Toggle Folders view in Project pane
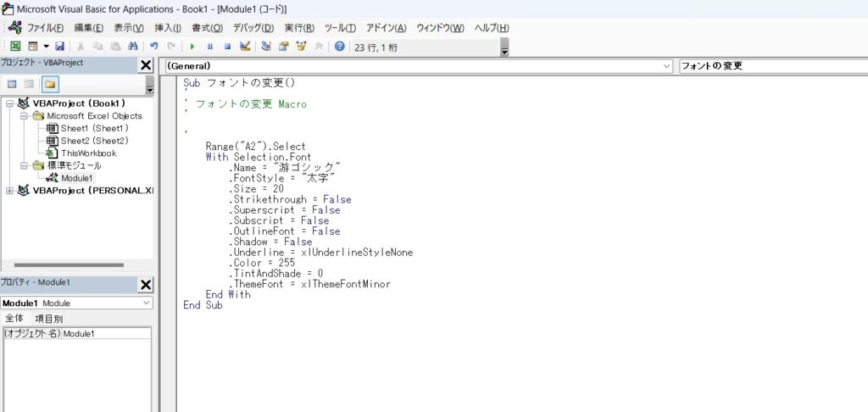This screenshot has height=412, width=868. click(x=50, y=84)
